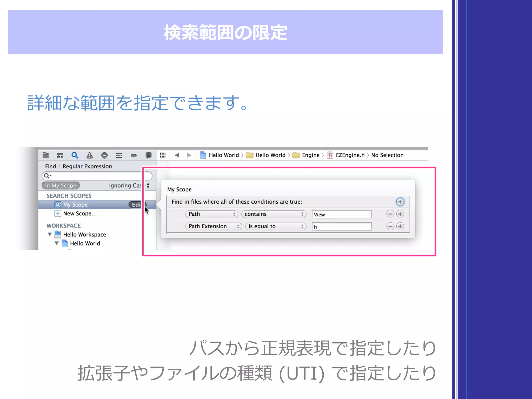Collapse the Hello Workspace tree item
The width and height of the screenshot is (532, 399).
50,235
